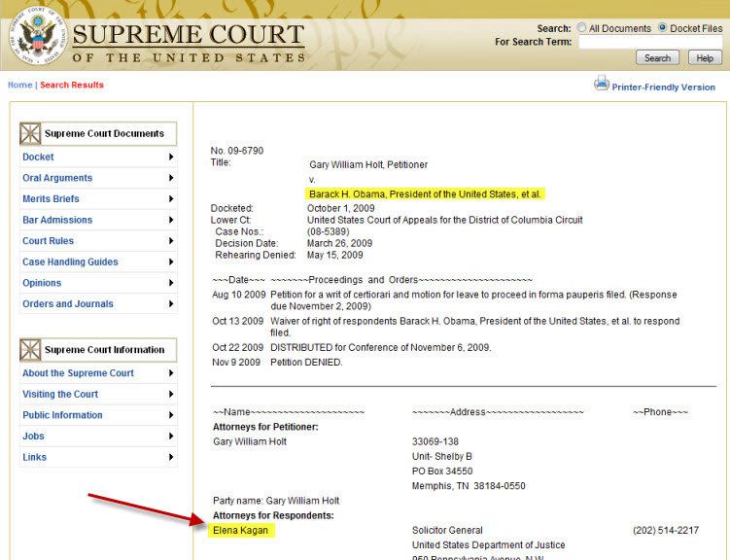The image size is (730, 560).
Task: Click United States Department of Justice text
Action: tap(488, 544)
